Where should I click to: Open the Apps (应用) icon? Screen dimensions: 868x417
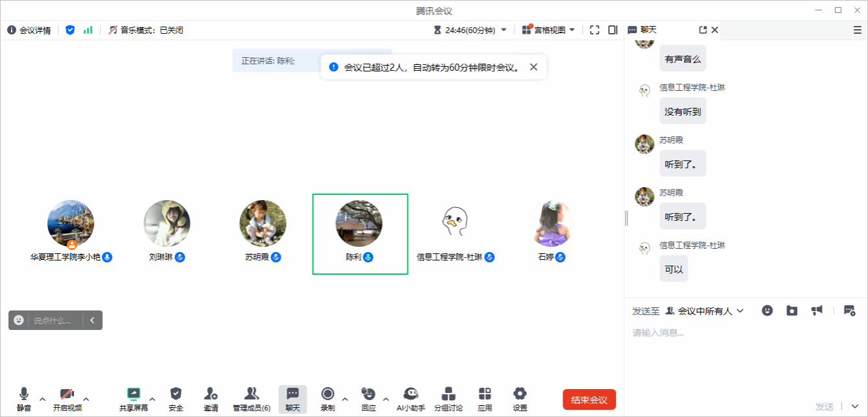point(485,394)
